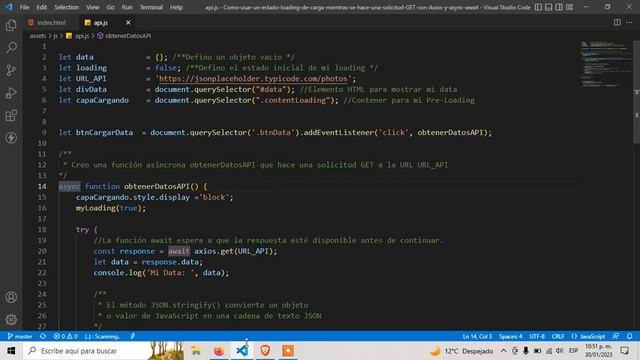Click the orange app icon in taskbar
Image resolution: width=640 pixels, height=360 pixels.
pyautogui.click(x=288, y=351)
